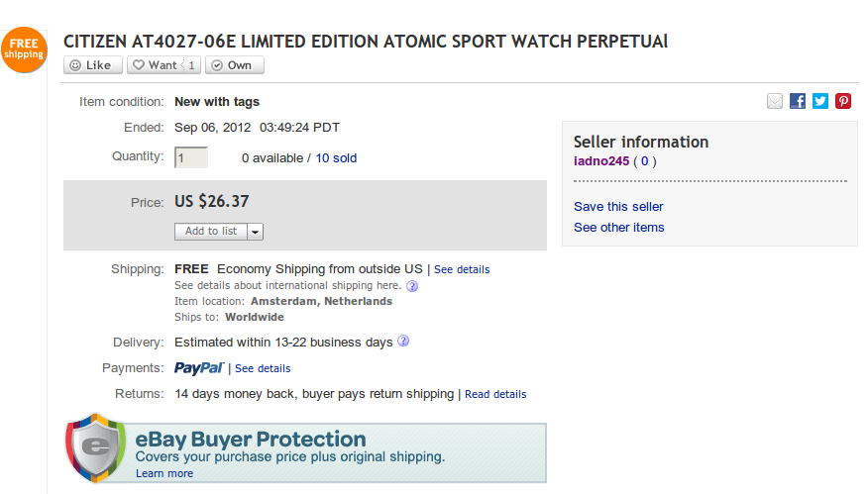
Task: Share this listing on Facebook
Action: coord(798,101)
